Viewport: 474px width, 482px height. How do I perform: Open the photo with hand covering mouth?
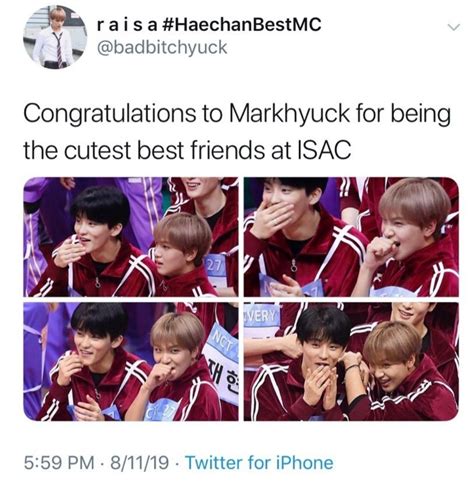click(351, 237)
